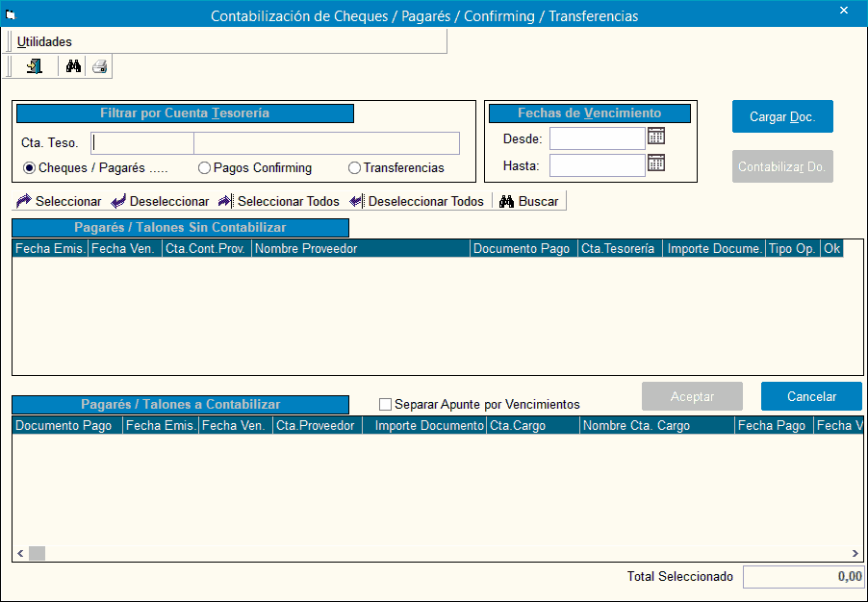Click Buscar with binoculars icon

pyautogui.click(x=528, y=201)
